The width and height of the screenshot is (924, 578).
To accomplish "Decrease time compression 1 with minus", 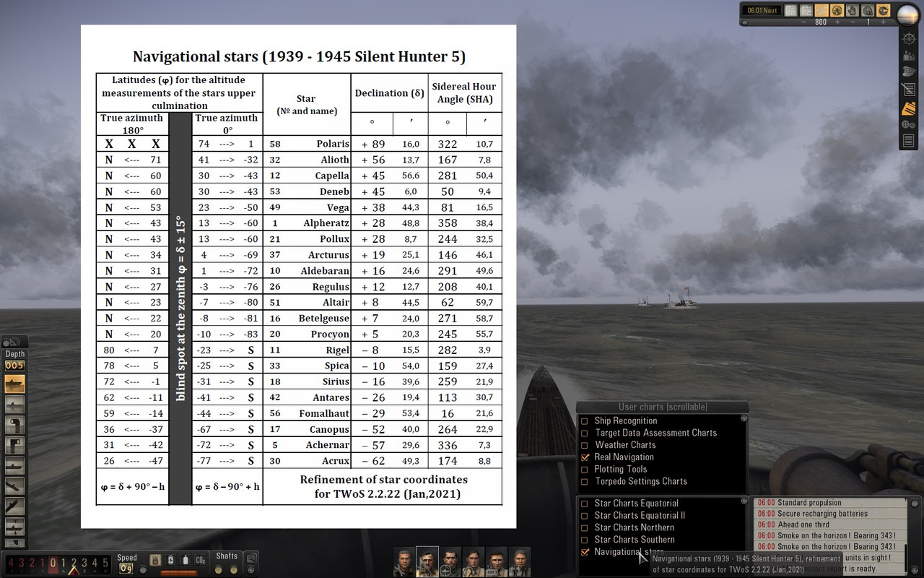I will tap(853, 22).
